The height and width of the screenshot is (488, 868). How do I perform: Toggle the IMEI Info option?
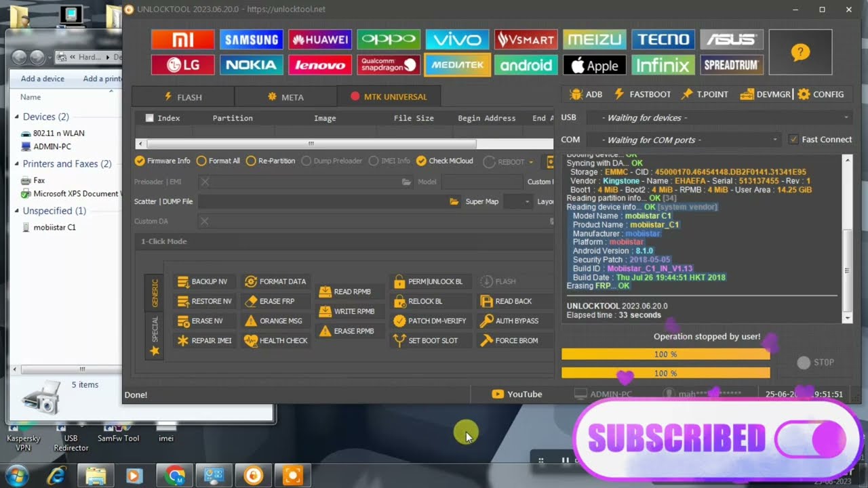390,161
